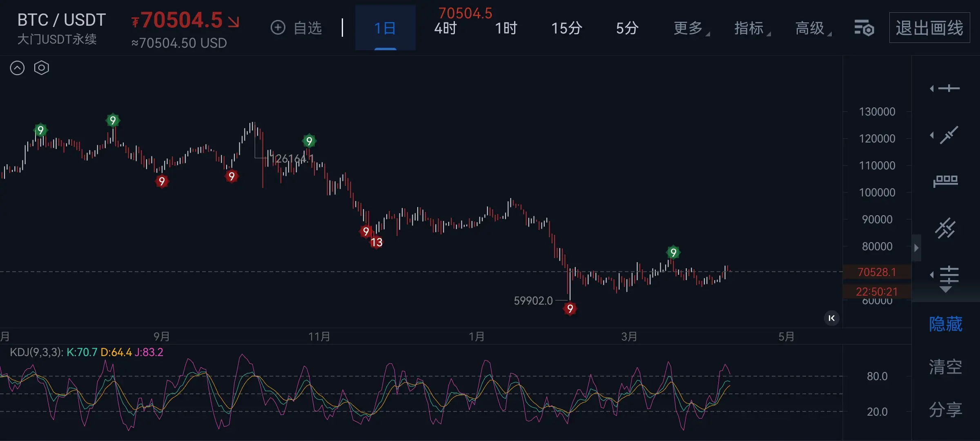980x441 pixels.
Task: Collapse the indicator panel with up-arrow circle
Action: 17,68
